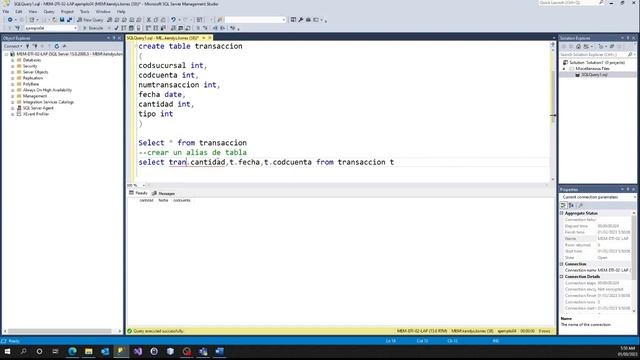Open File Explorer from taskbar
The image size is (640, 360).
click(89, 351)
